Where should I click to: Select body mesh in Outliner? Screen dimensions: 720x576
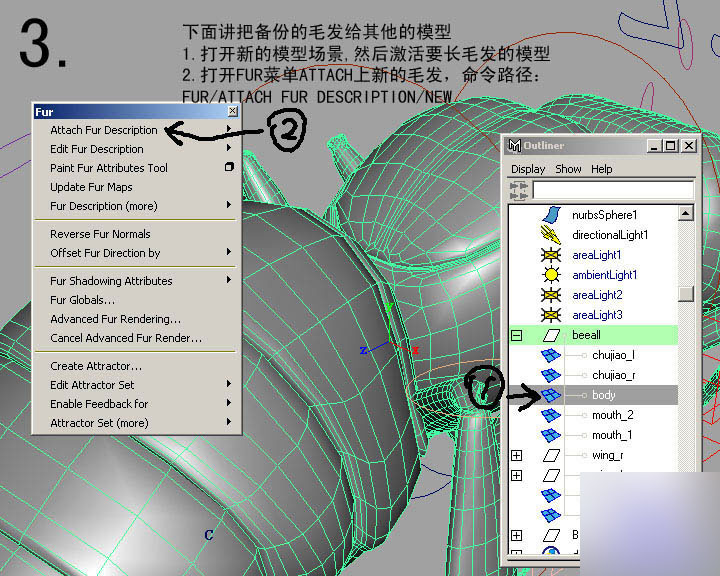pos(604,395)
